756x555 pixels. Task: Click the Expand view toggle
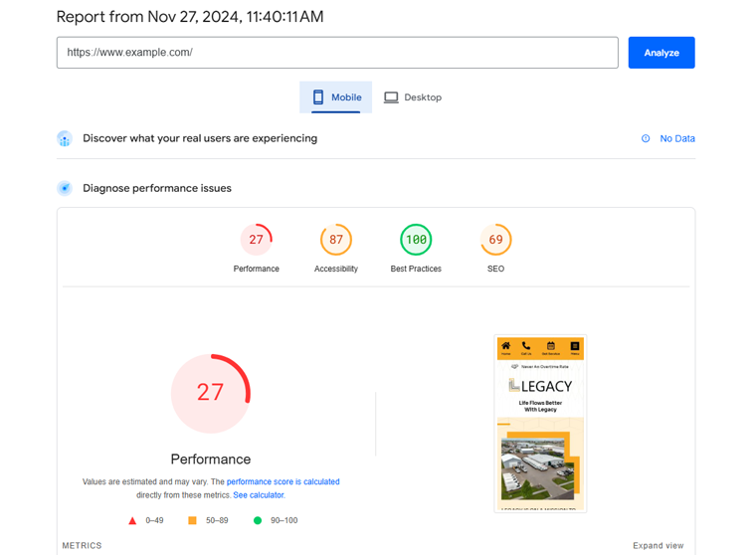click(659, 545)
